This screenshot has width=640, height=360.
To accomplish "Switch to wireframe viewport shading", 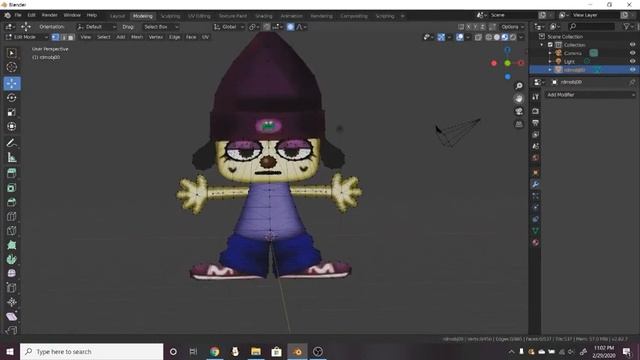I will click(x=489, y=37).
